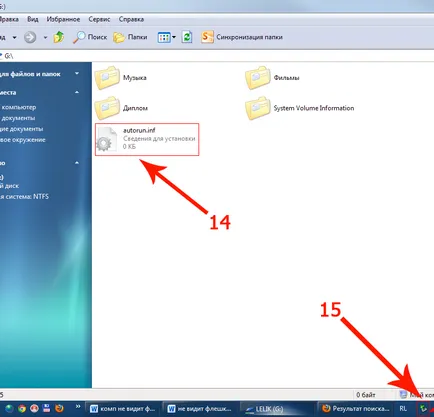The image size is (434, 417).
Task: Open the Поиск search tool
Action: [90, 37]
